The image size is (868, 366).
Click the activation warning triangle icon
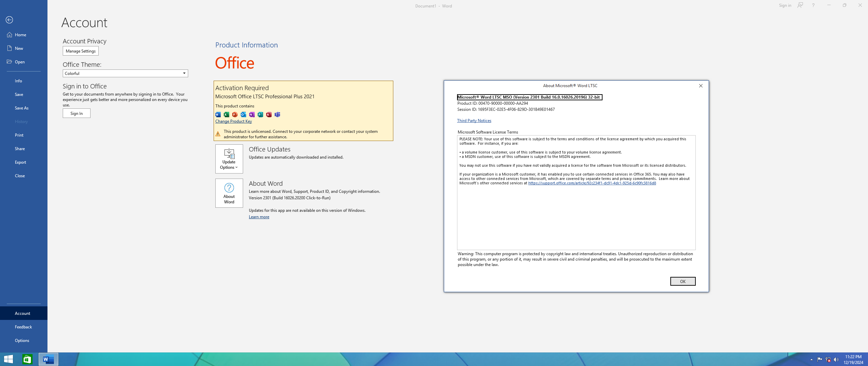click(218, 134)
